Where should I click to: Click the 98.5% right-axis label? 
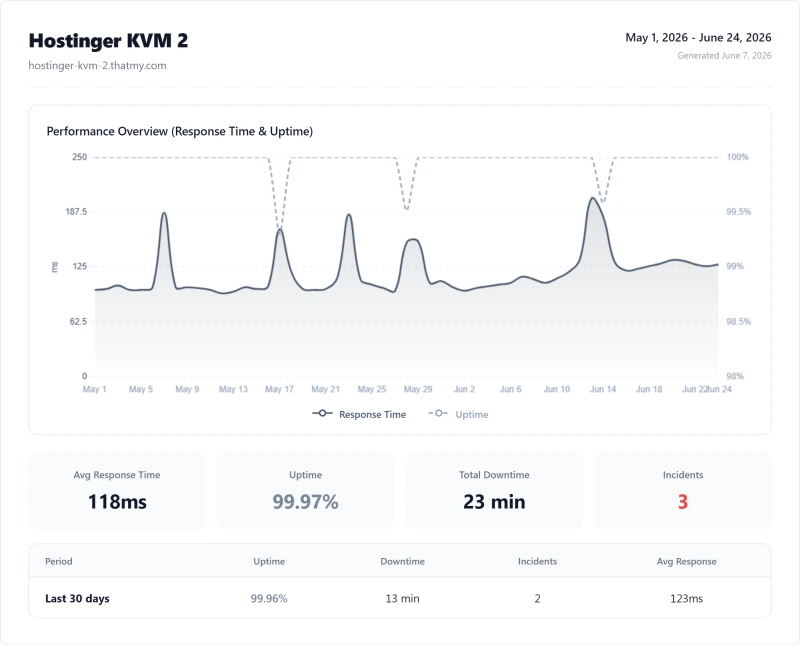[739, 321]
